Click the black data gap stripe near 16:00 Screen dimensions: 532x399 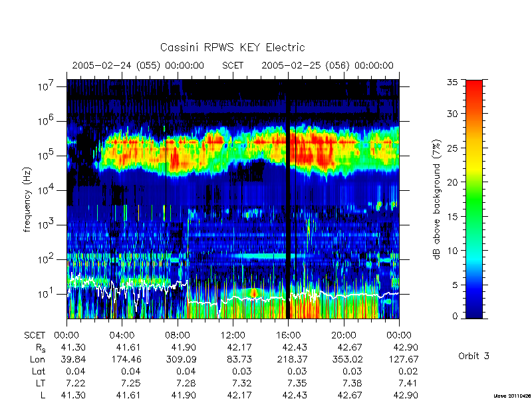tap(289, 199)
